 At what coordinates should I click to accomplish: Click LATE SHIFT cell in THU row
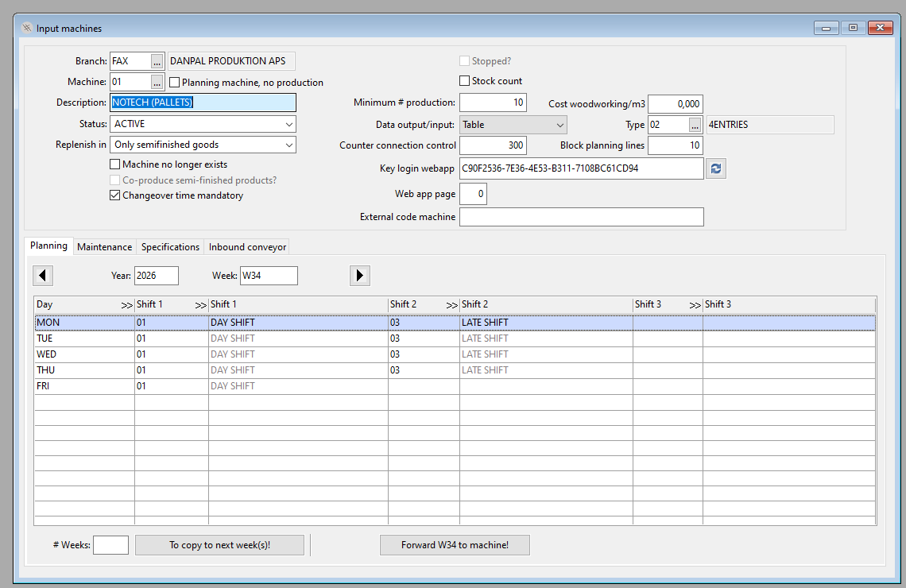point(546,370)
